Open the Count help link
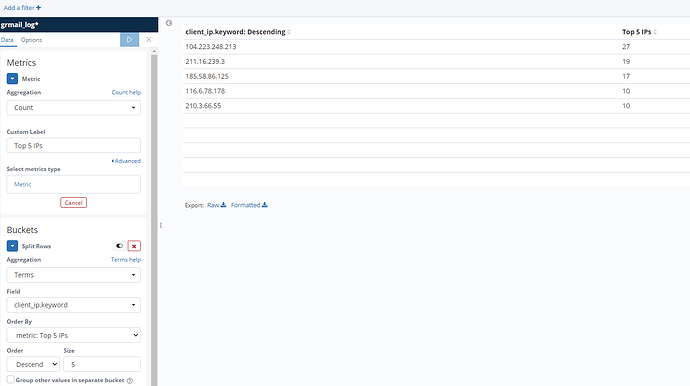Viewport: 690px width, 386px height. point(126,92)
